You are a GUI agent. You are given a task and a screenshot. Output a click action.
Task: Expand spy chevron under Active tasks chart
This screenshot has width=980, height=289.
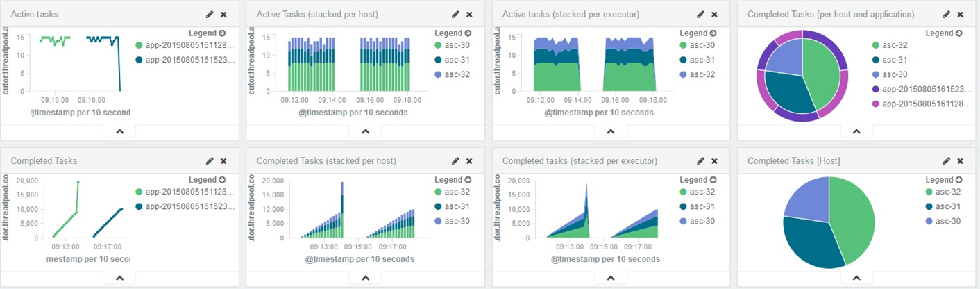[x=119, y=131]
